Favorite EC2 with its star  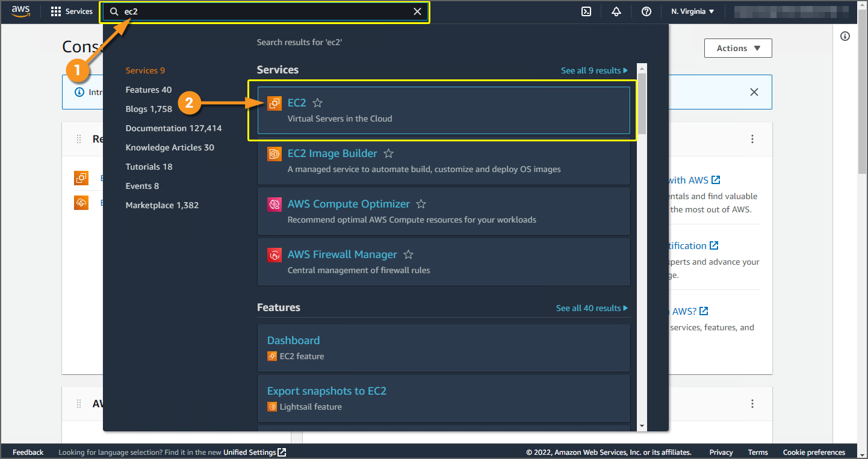click(318, 103)
